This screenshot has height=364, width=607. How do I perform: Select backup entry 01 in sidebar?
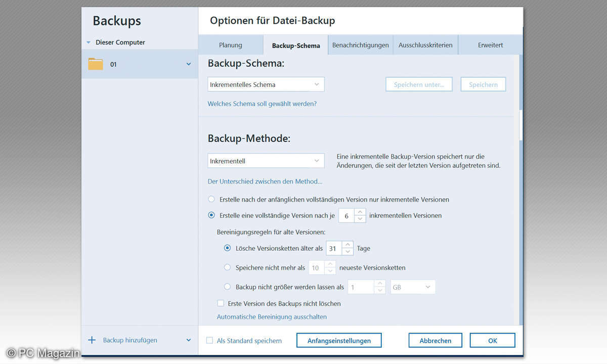coord(140,64)
